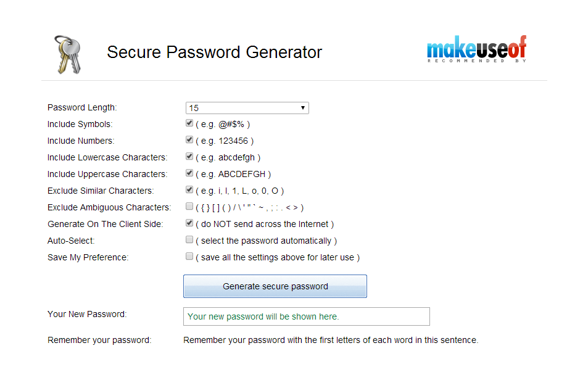Disable Include Lowercase Characters checkbox
Image resolution: width=588 pixels, height=372 pixels.
click(189, 156)
